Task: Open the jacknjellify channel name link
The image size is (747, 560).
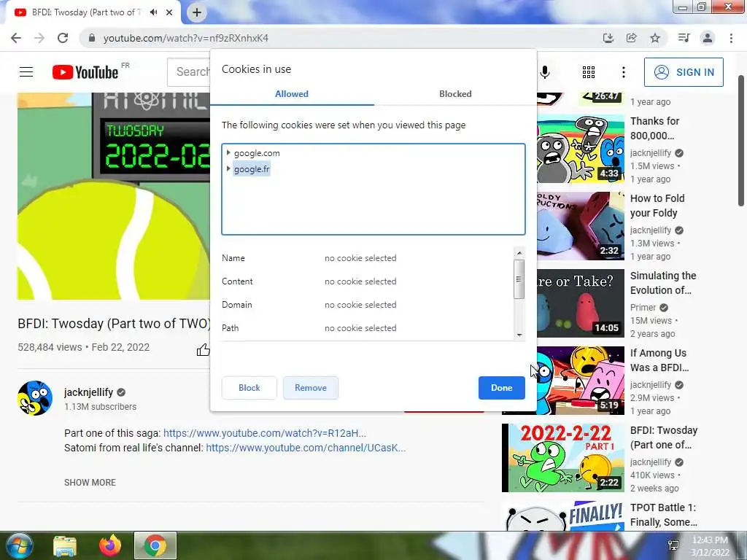Action: click(88, 392)
